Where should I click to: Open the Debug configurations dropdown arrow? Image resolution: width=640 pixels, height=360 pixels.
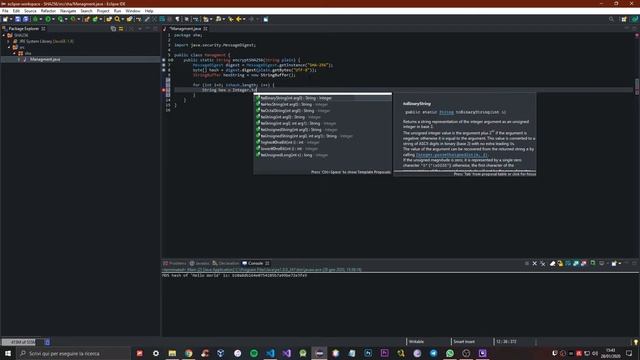pos(40,19)
